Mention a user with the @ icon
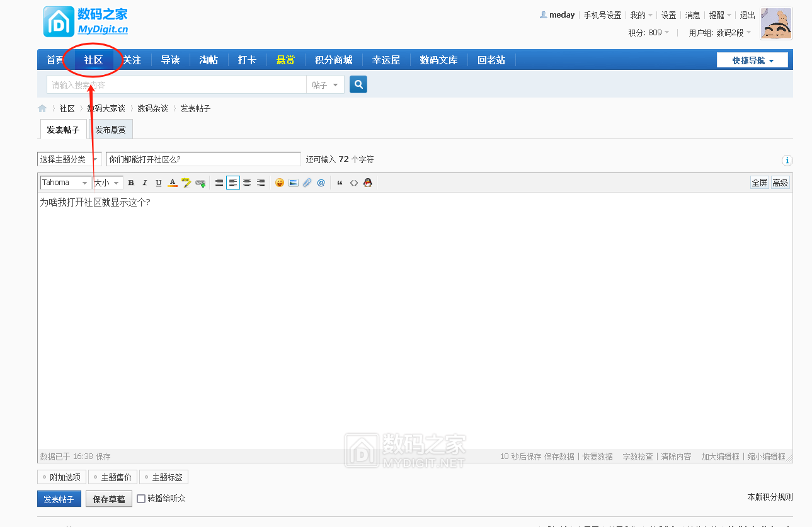Viewport: 812px width, 527px height. pyautogui.click(x=321, y=183)
